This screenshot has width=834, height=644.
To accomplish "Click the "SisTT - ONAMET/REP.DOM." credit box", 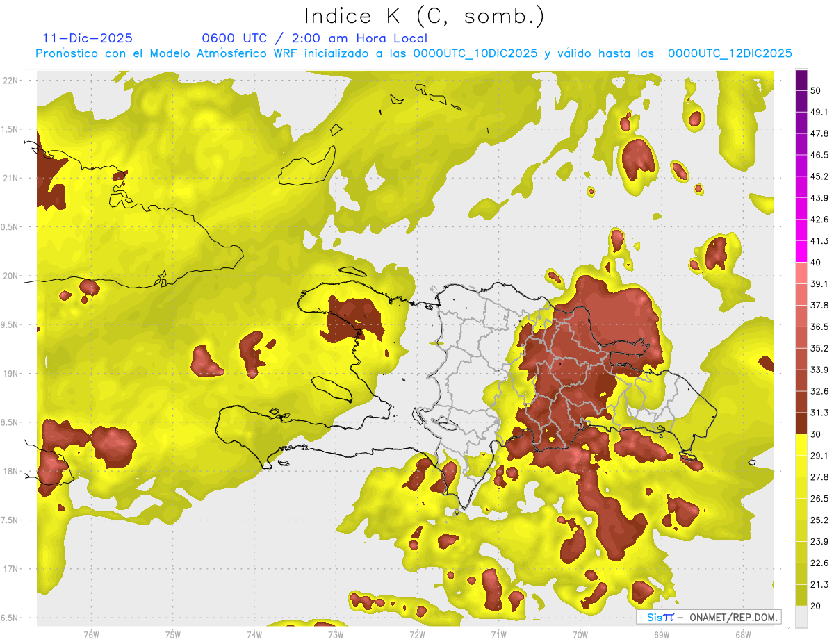I will point(709,617).
